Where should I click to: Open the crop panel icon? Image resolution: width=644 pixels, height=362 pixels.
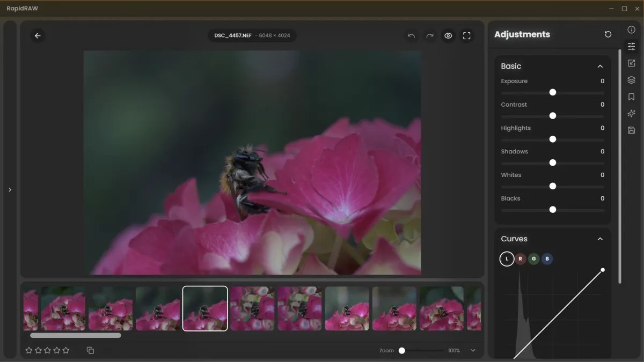[x=632, y=63]
